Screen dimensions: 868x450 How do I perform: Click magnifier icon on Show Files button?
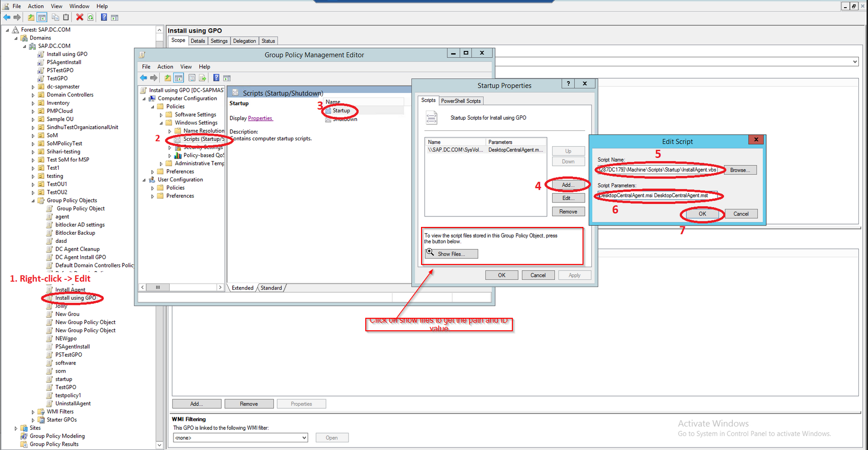pos(430,252)
